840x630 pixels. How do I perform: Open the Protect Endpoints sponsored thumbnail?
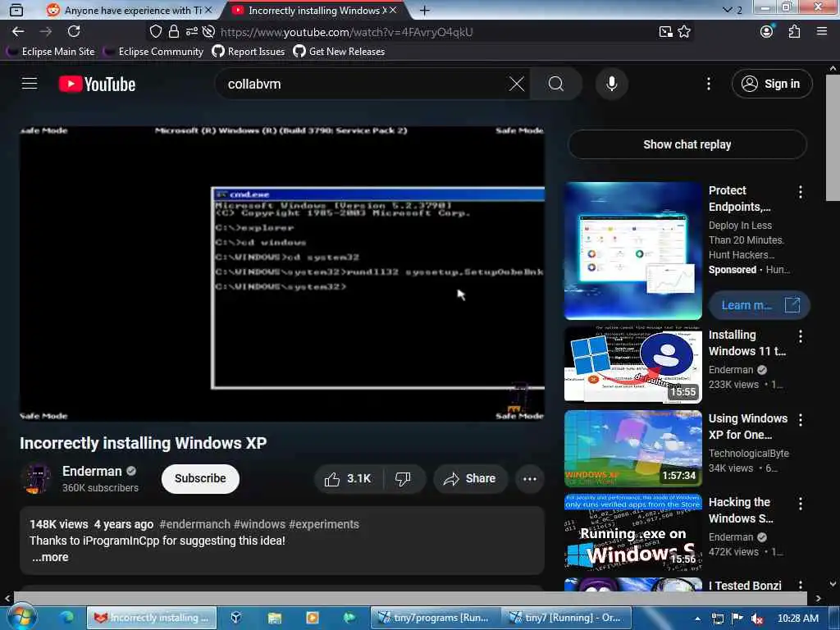[x=633, y=251]
